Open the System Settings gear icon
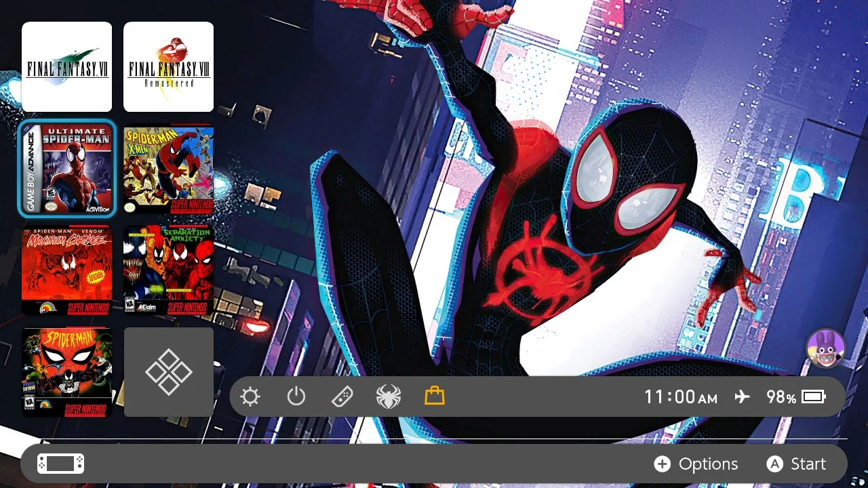Viewport: 868px width, 488px height. (x=250, y=396)
